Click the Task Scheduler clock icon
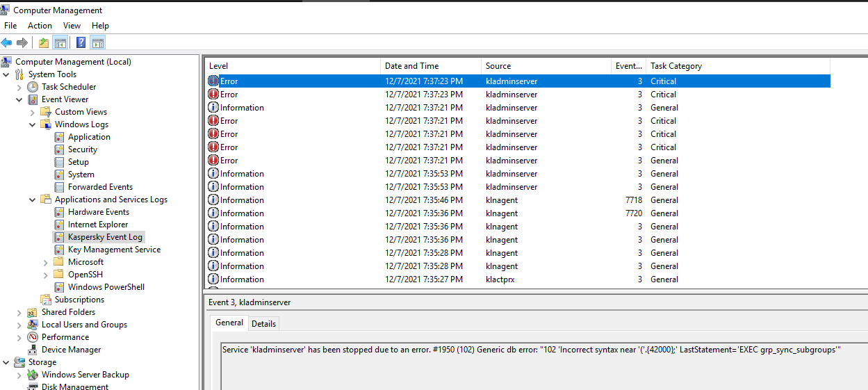The image size is (868, 390). pos(33,87)
